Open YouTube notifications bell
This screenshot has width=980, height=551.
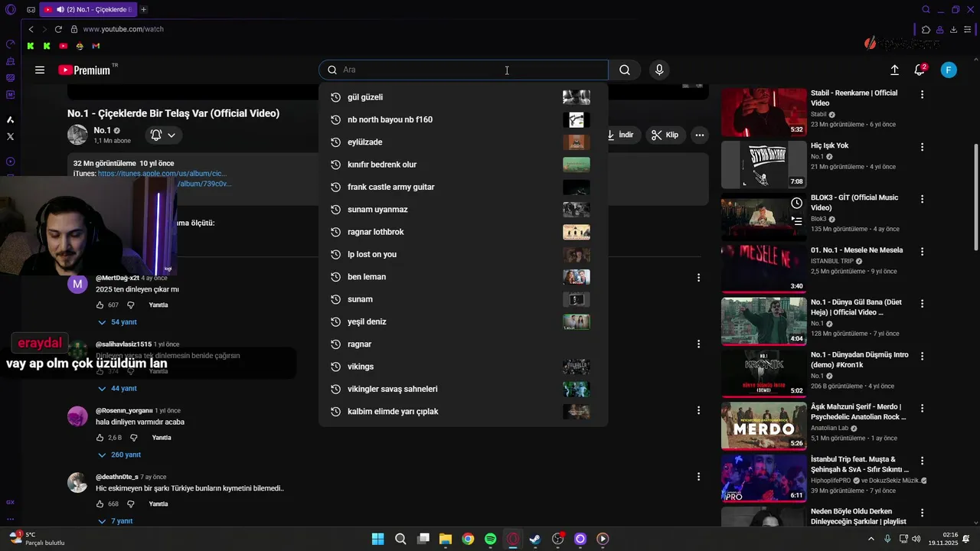920,70
